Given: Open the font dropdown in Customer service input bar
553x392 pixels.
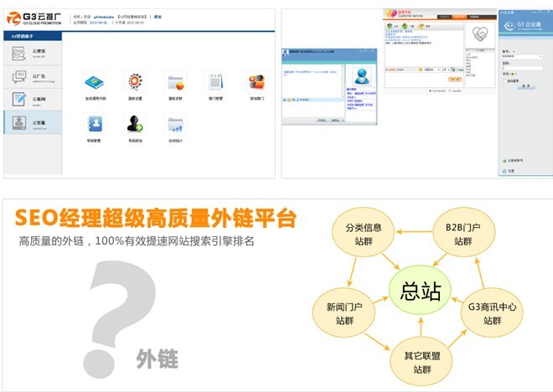Looking at the screenshot, I should pos(432,70).
